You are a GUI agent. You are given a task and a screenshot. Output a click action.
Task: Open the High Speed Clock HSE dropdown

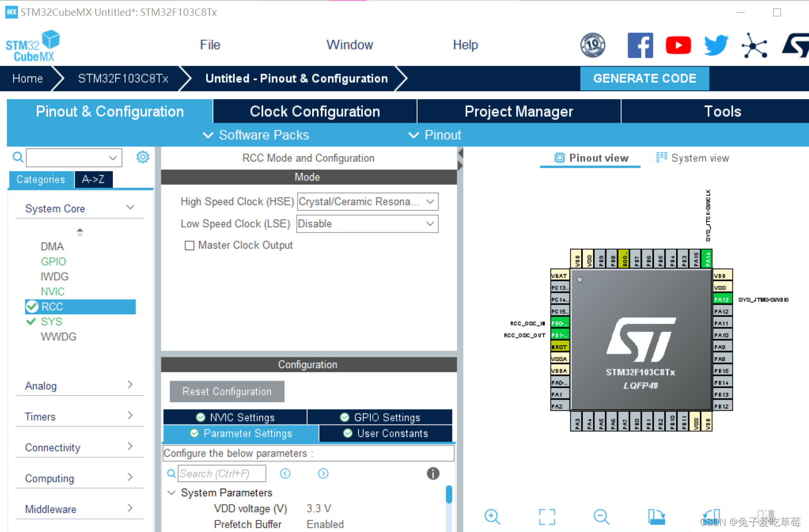[x=429, y=201]
